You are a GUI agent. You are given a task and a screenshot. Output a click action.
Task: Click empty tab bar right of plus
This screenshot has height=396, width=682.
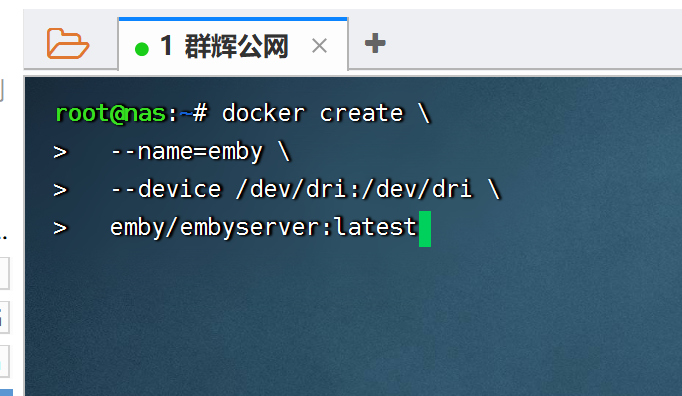[535, 41]
